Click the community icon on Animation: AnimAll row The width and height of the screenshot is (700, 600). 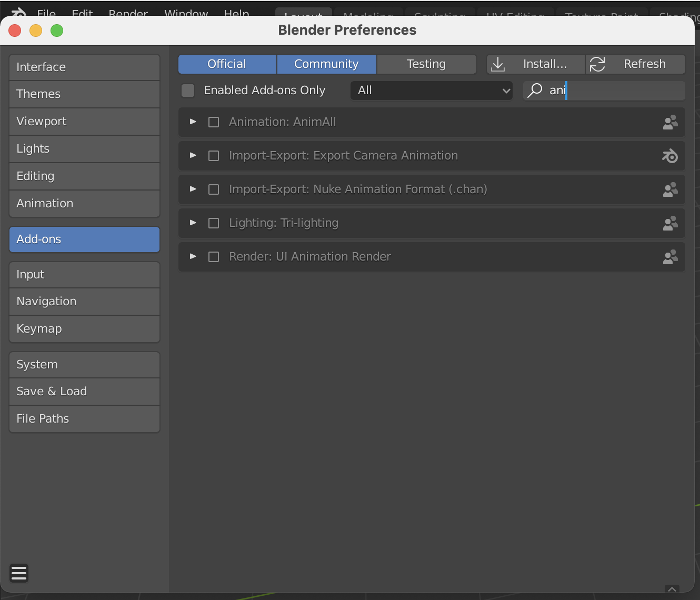point(670,123)
